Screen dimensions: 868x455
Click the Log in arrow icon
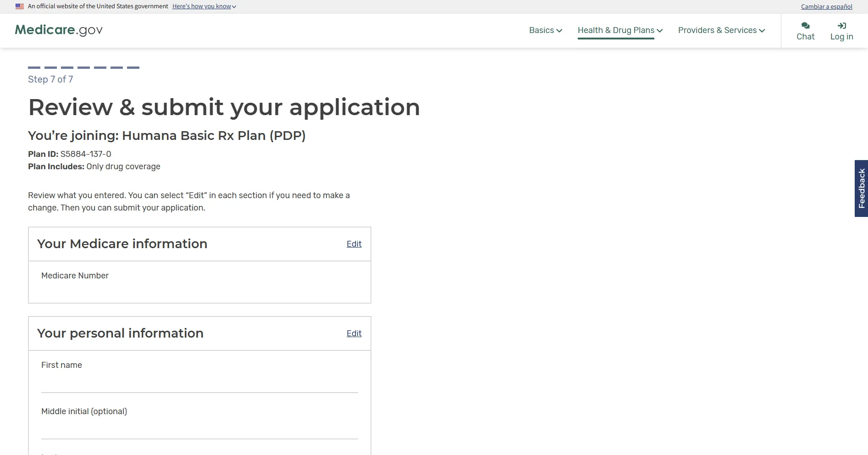pos(842,26)
